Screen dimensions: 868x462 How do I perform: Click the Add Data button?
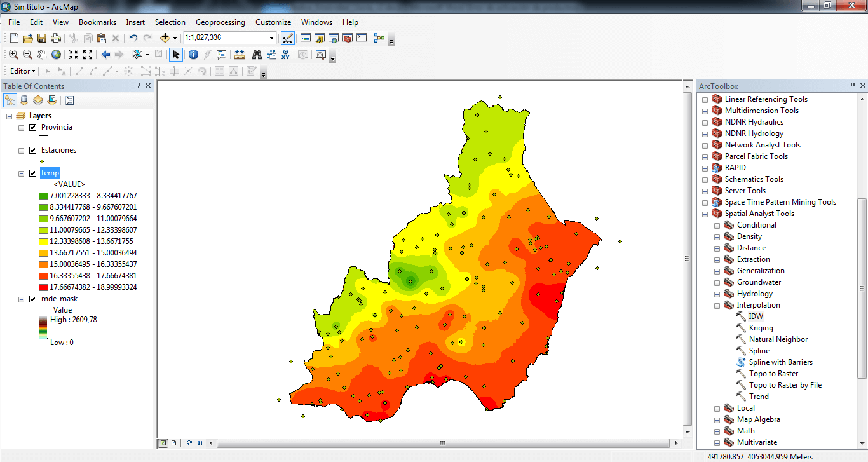165,38
